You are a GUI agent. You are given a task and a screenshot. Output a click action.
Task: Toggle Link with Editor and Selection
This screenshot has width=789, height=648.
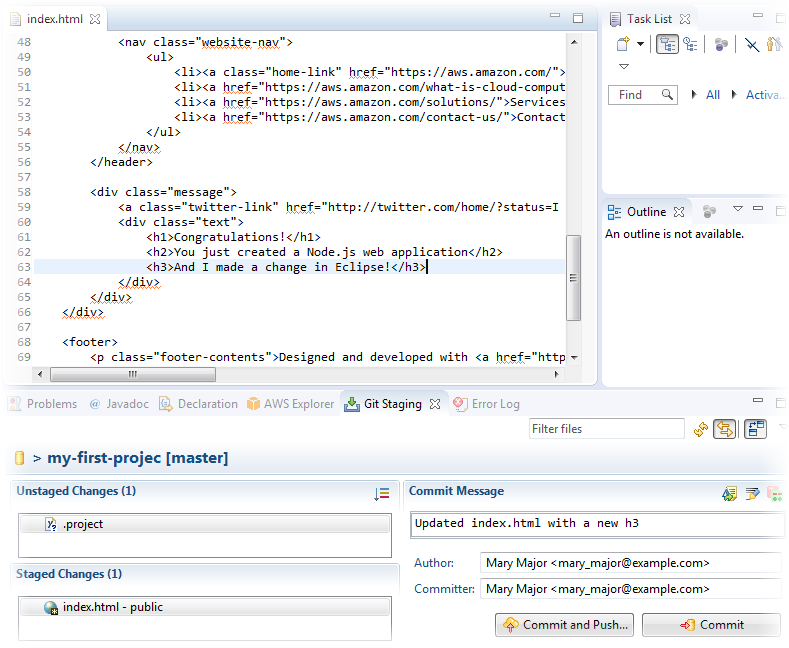pos(725,429)
